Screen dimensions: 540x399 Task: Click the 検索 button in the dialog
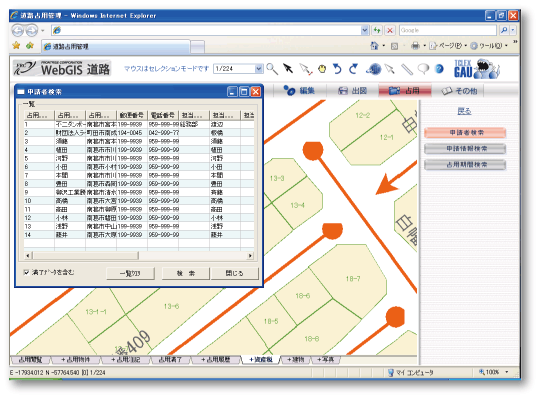pyautogui.click(x=186, y=273)
